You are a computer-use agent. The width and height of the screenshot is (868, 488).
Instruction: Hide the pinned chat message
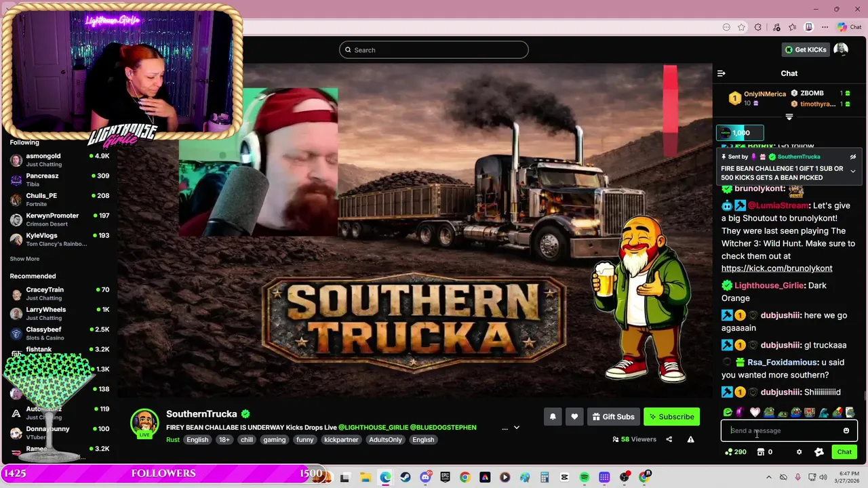coord(853,157)
